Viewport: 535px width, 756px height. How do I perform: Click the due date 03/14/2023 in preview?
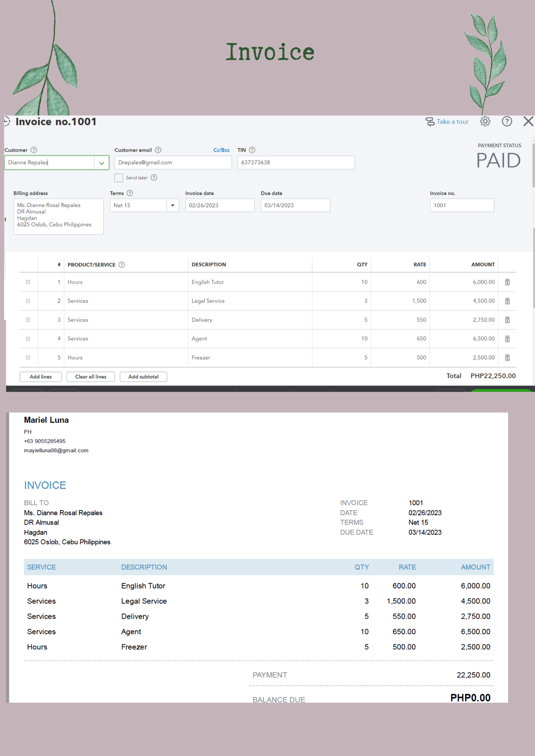click(x=425, y=532)
